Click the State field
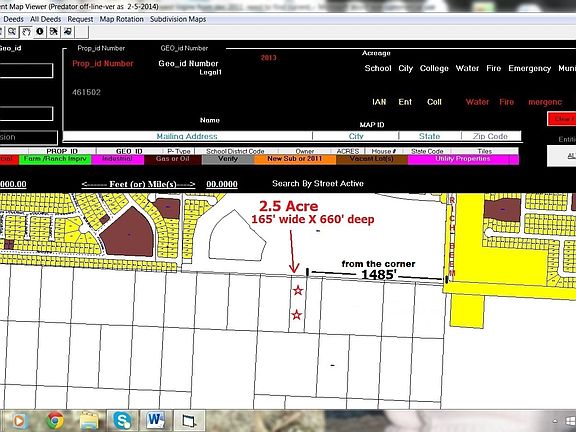 pyautogui.click(x=429, y=136)
